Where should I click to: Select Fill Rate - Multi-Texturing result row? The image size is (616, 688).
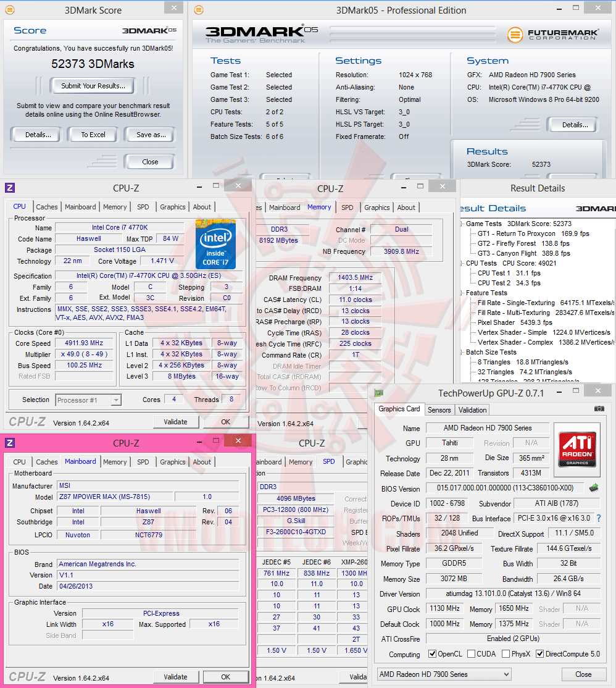(546, 313)
